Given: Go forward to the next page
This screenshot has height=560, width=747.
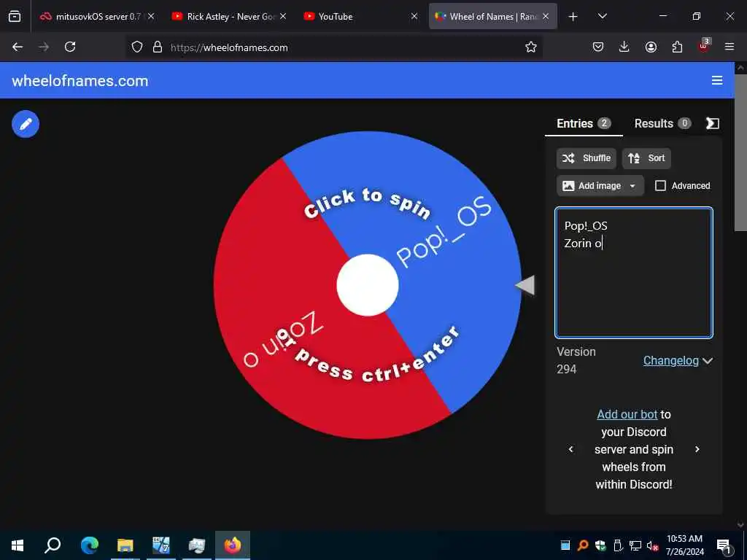Looking at the screenshot, I should point(44,47).
